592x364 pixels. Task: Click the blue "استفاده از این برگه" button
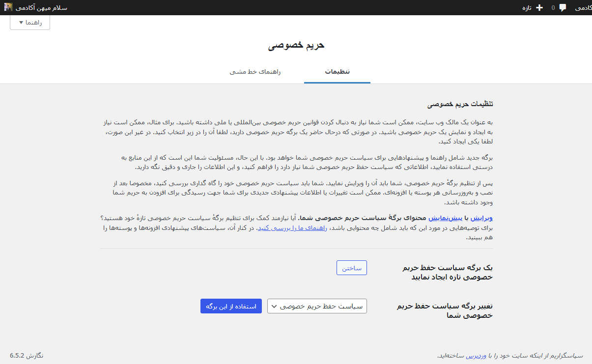231,306
